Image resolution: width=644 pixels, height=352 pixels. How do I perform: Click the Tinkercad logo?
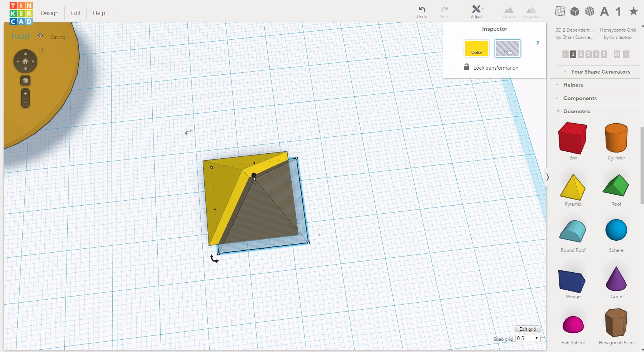coord(21,13)
